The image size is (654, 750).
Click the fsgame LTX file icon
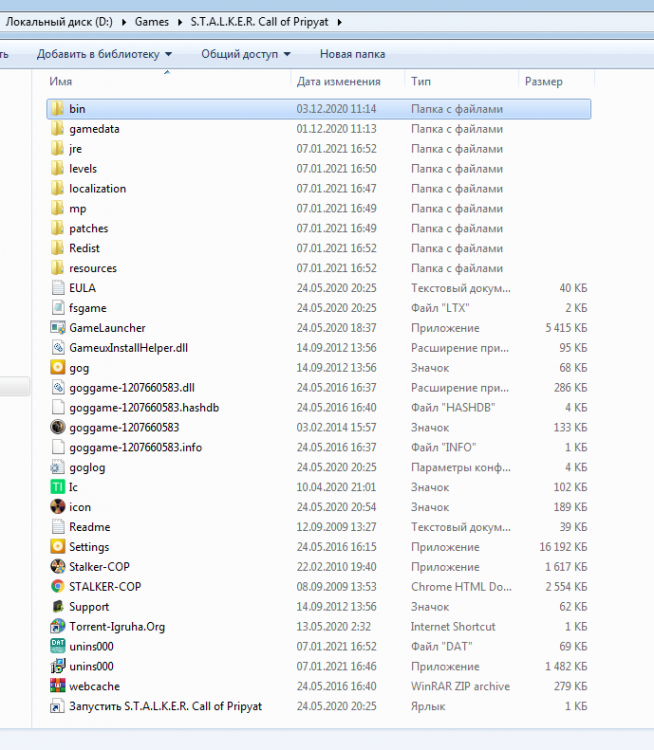click(57, 308)
